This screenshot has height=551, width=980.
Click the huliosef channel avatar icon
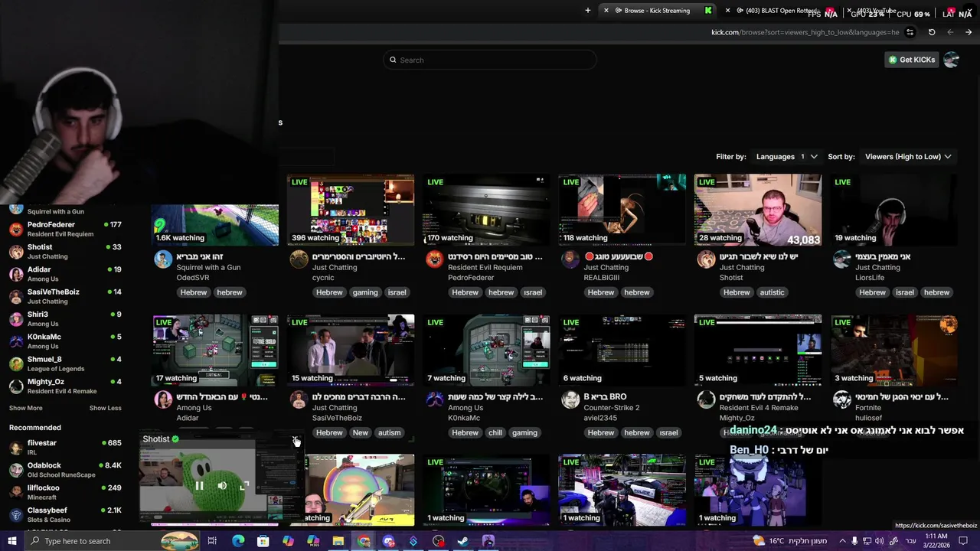(842, 399)
